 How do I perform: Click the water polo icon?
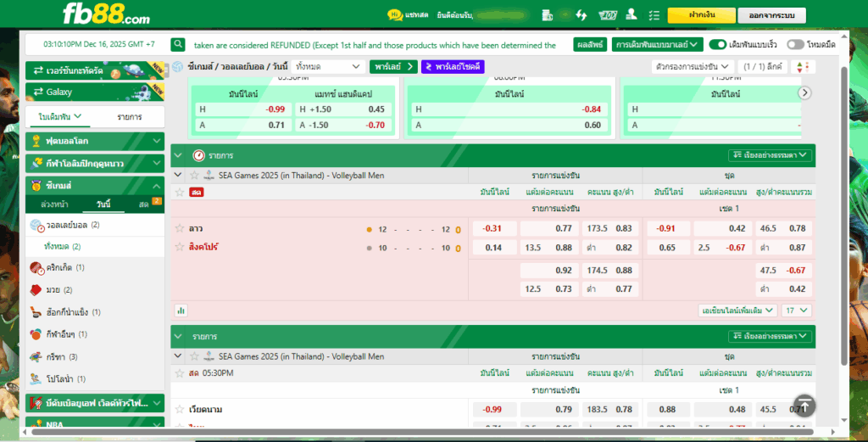point(36,379)
